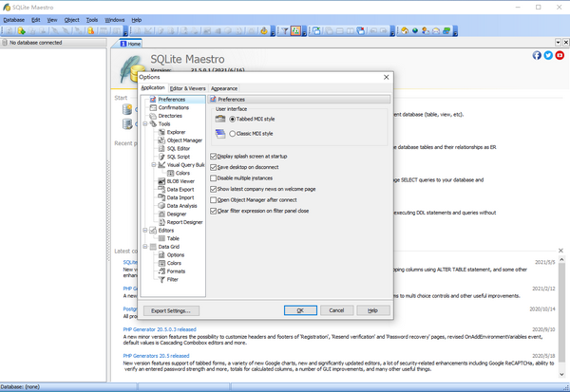This screenshot has height=392, width=570.
Task: Click the YouTube icon on the Home page
Action: tap(560, 55)
